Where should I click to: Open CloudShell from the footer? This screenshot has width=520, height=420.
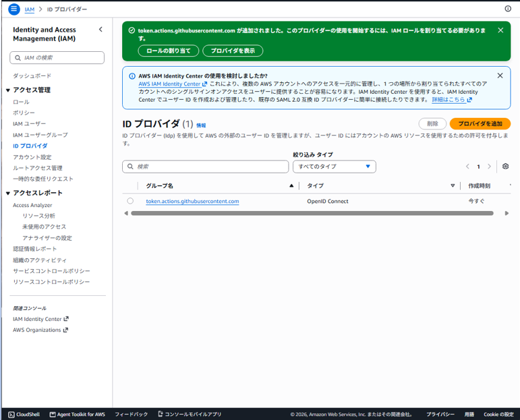tap(24, 415)
